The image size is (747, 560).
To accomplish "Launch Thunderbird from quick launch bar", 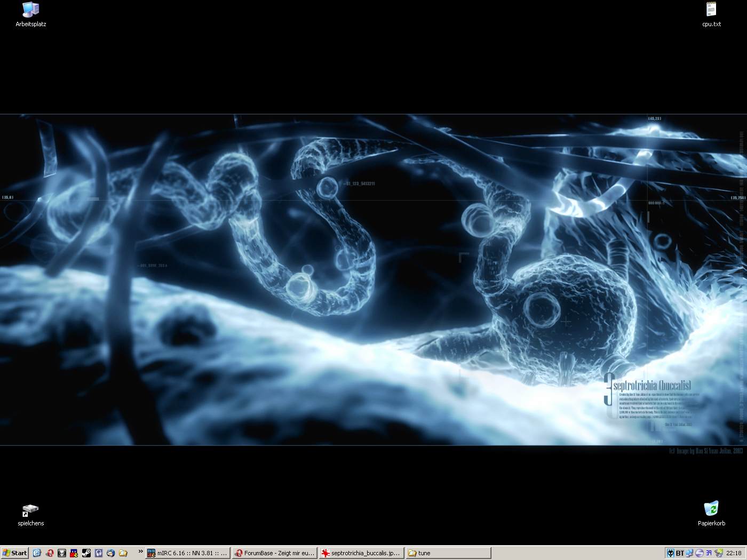I will (x=110, y=553).
